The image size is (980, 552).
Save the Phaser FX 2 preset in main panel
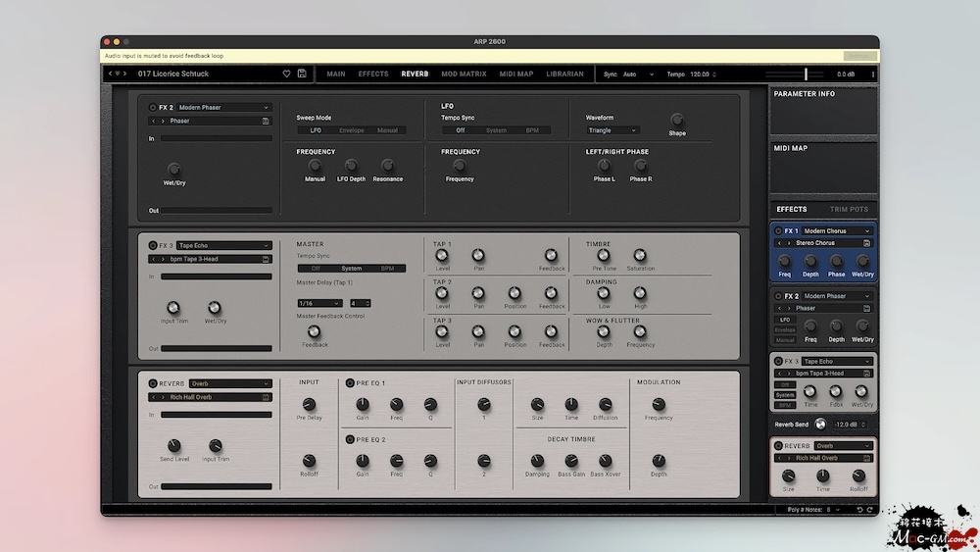pos(266,121)
